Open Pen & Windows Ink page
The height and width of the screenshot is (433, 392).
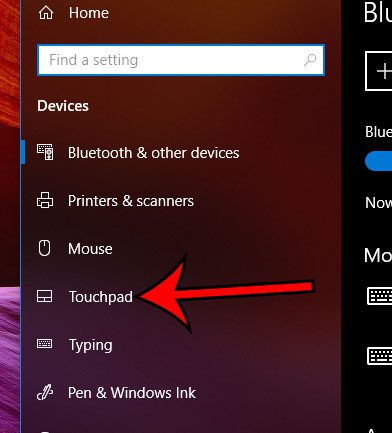(132, 393)
